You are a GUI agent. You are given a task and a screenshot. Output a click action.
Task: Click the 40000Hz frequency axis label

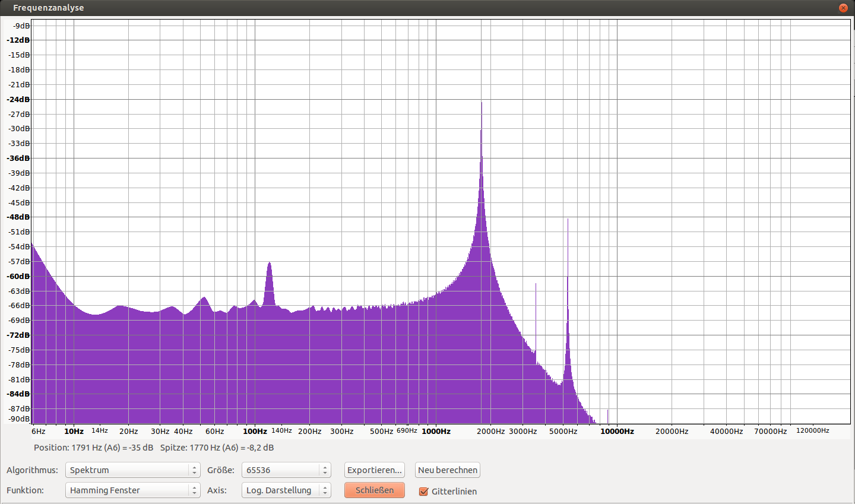point(727,432)
